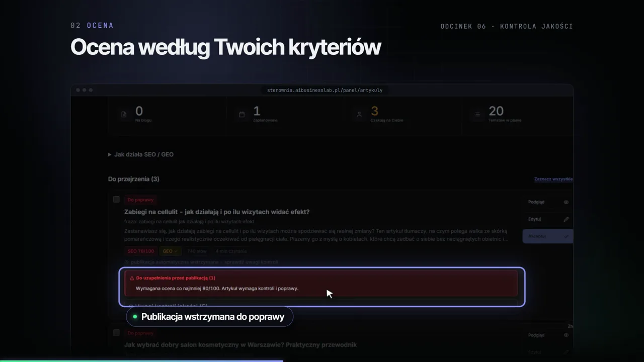Click the calendar icon beside Zaplanowane
This screenshot has width=644, height=362.
(242, 115)
